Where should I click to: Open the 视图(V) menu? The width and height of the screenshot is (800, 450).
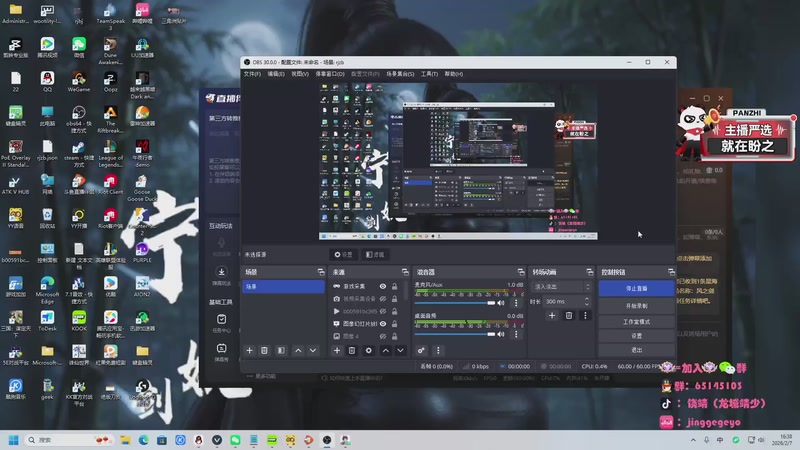point(300,74)
